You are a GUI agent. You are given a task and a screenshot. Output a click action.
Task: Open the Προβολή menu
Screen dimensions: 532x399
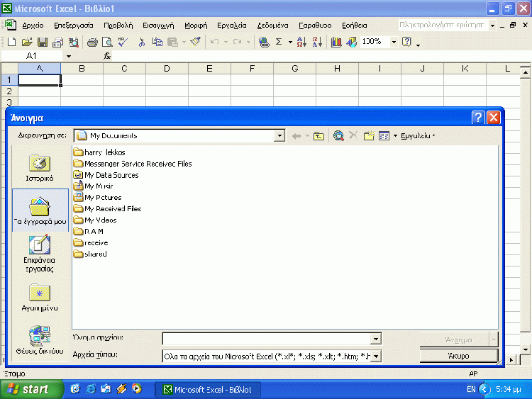pos(118,26)
